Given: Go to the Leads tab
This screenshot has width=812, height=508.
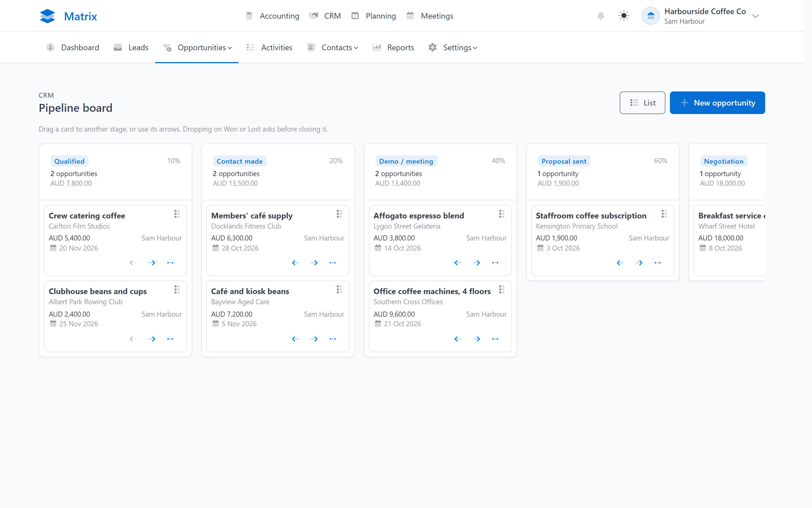Looking at the screenshot, I should (131, 47).
